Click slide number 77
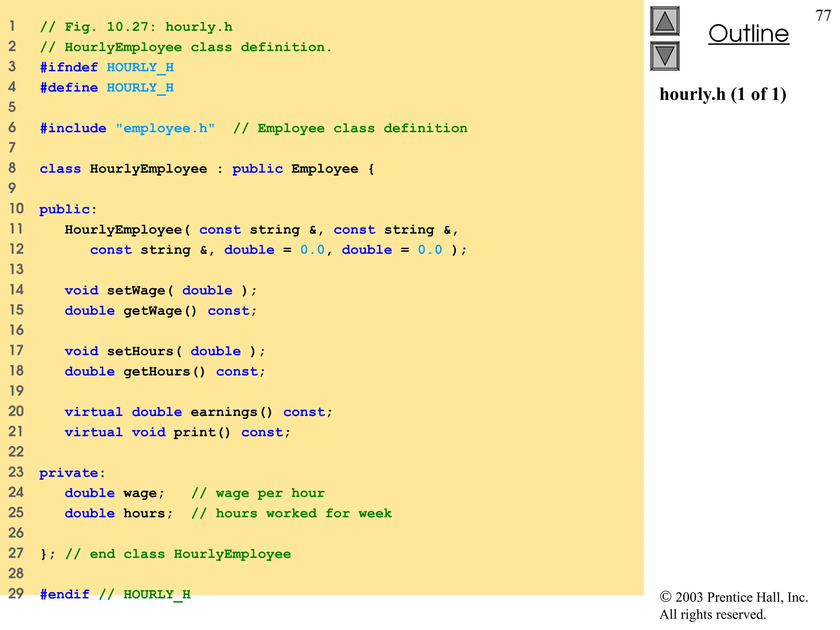Viewport: 840px width, 630px height. click(823, 16)
